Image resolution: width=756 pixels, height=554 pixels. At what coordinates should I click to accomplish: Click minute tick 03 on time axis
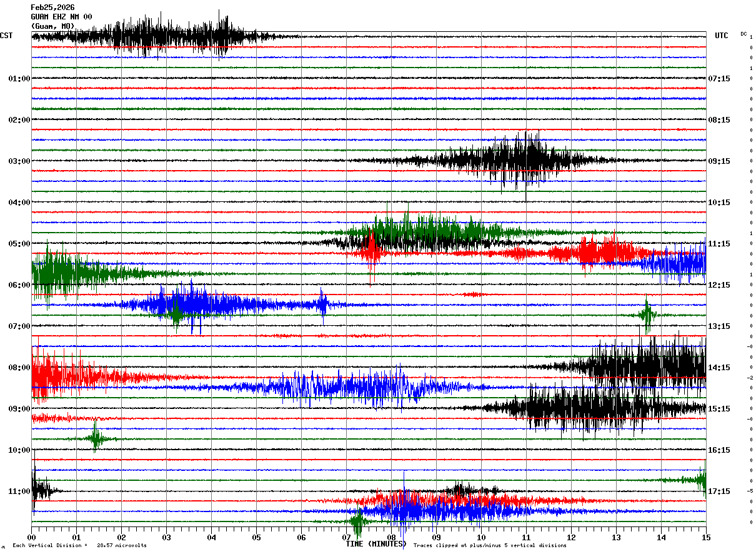(166, 537)
